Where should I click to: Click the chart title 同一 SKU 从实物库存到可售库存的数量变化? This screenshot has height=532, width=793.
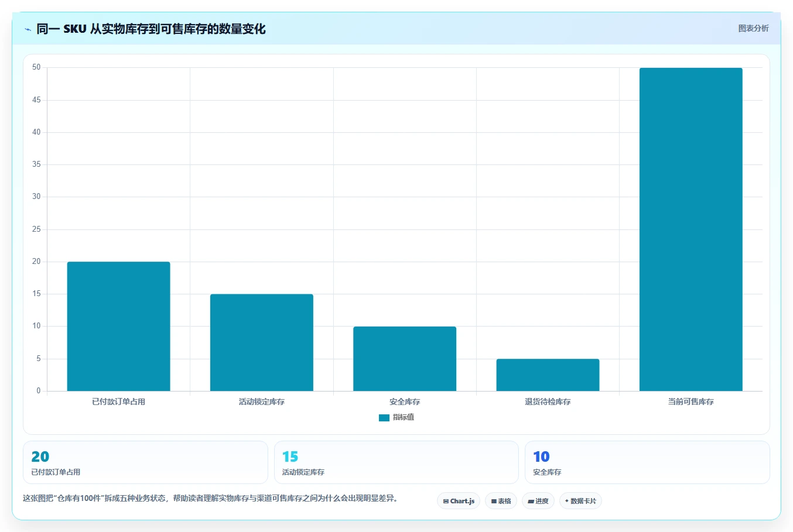coord(151,29)
